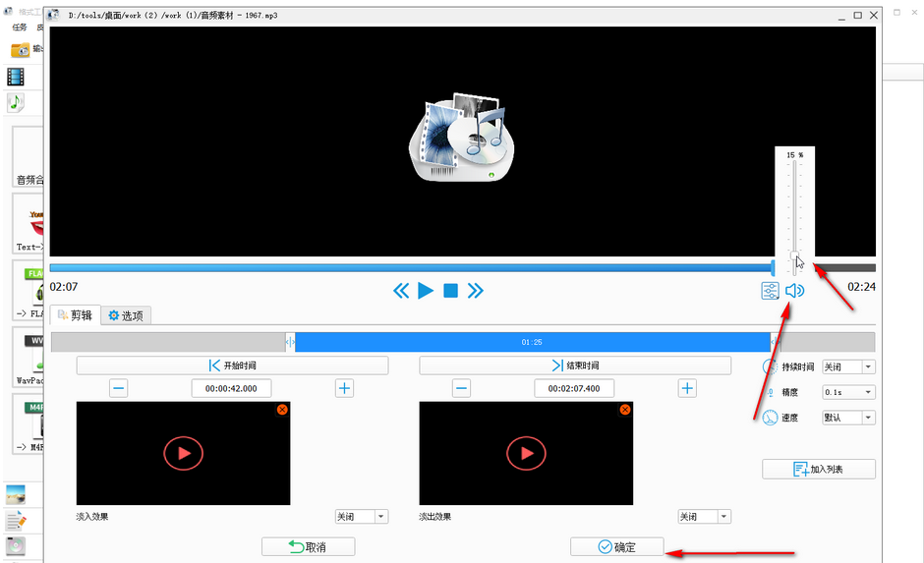
Task: Click the 取消 cancel button
Action: coord(309,547)
